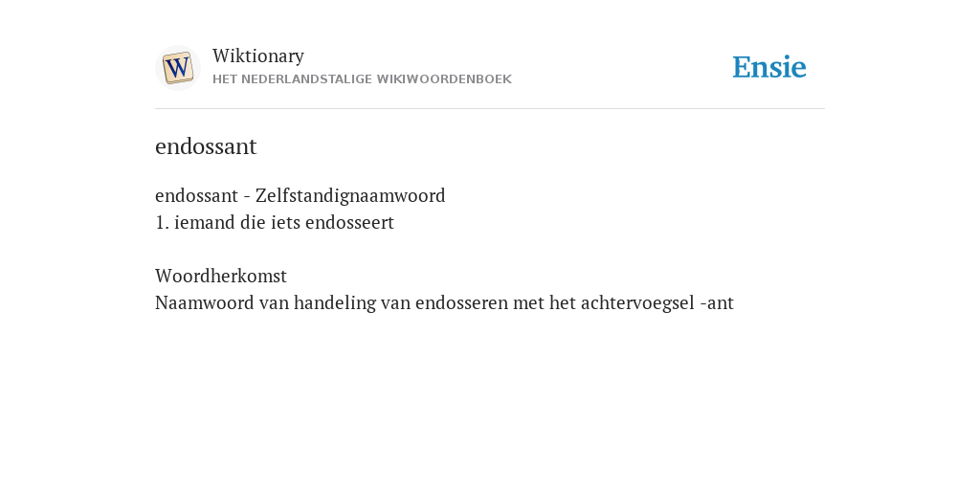Select the Woordherkomst section heading

(x=221, y=277)
